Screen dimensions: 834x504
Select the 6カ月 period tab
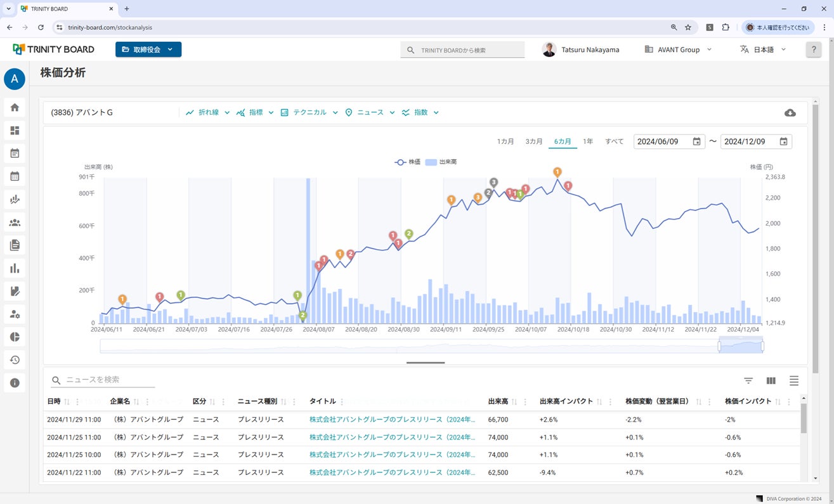pos(563,141)
